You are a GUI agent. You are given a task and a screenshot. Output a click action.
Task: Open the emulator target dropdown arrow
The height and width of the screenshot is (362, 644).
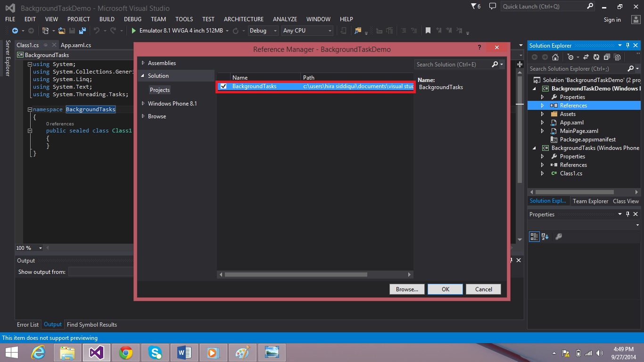tap(227, 31)
